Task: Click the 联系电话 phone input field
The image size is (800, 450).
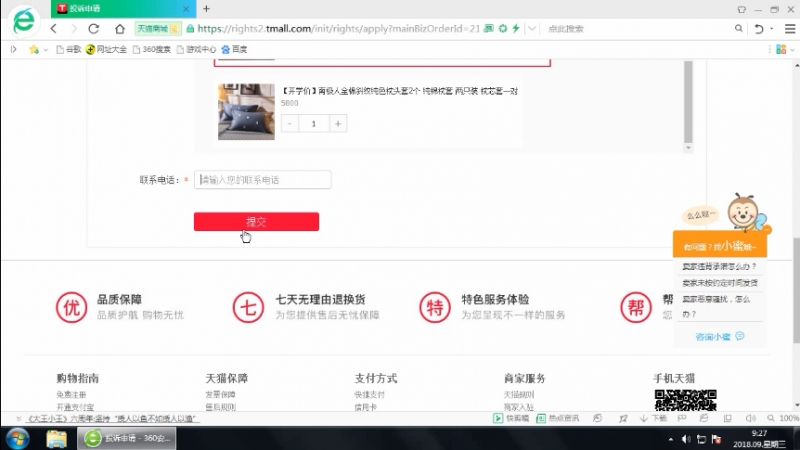Action: 263,180
